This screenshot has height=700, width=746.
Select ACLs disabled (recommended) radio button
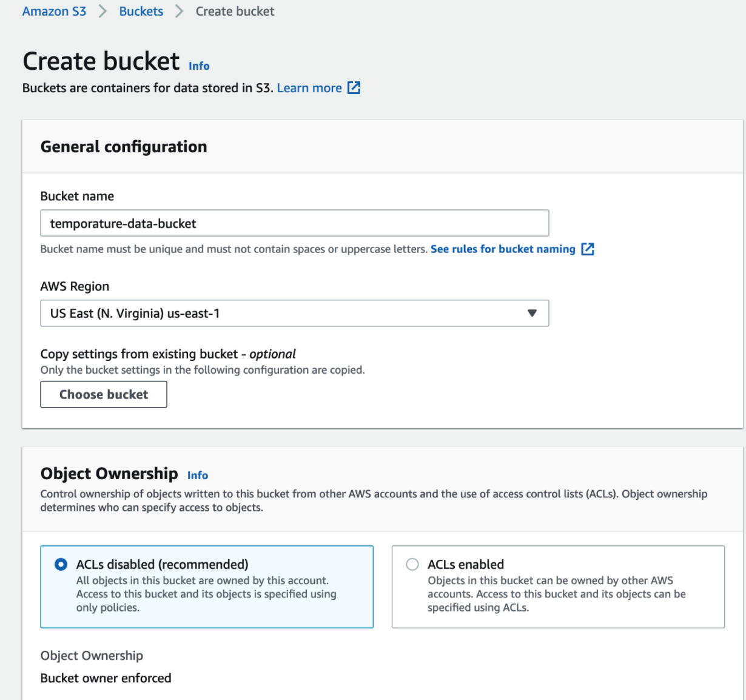pos(61,564)
